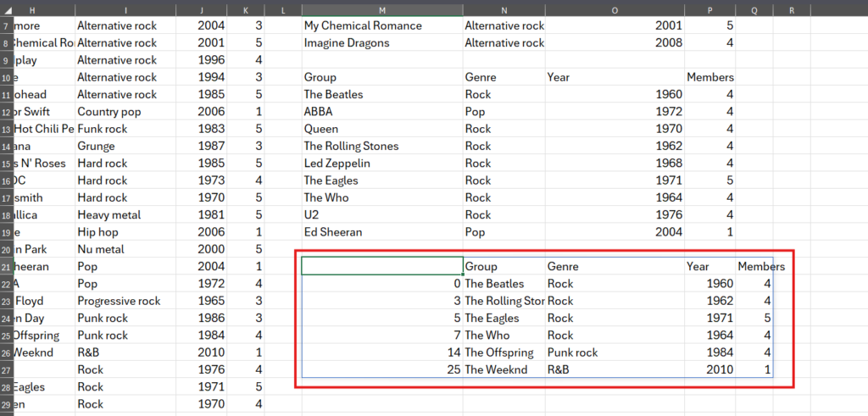Viewport: 868px width, 416px height.
Task: Select column header R
Action: (x=792, y=10)
